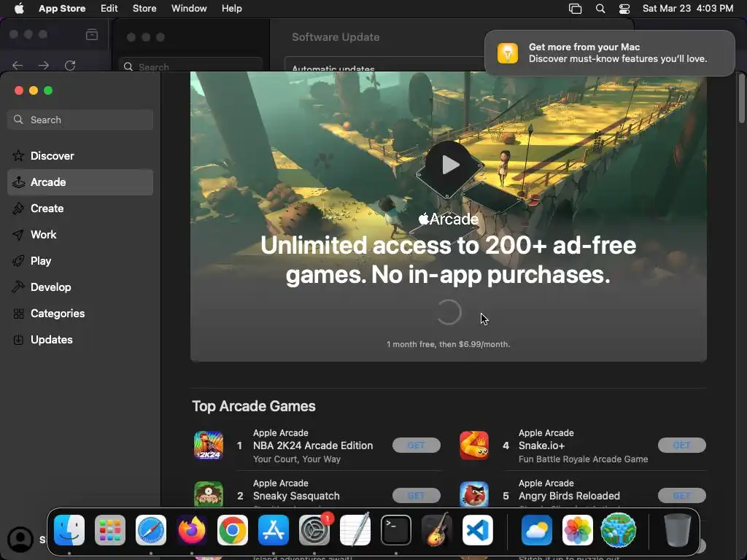747x560 pixels.
Task: Click the App Store Dock icon
Action: 274,530
